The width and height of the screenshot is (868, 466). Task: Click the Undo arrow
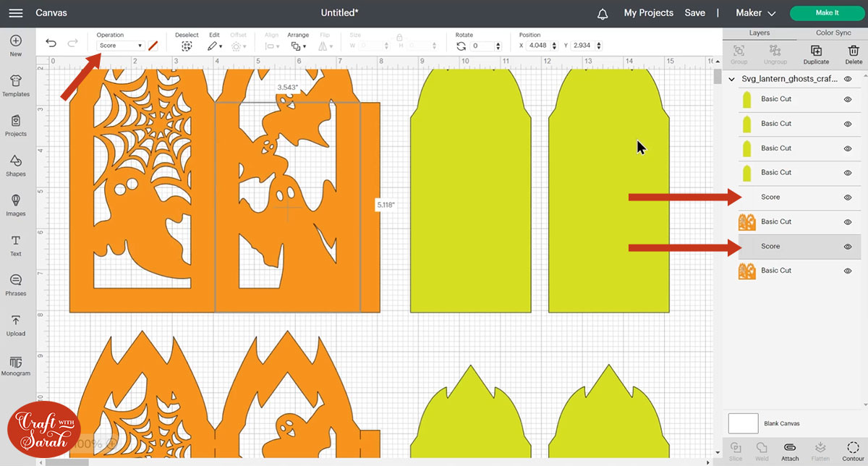coord(51,44)
